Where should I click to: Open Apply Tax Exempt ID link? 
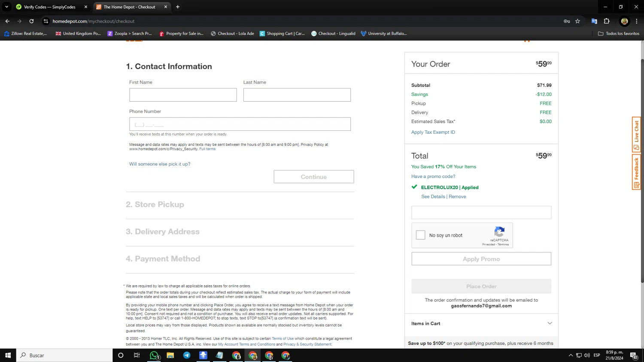[433, 132]
